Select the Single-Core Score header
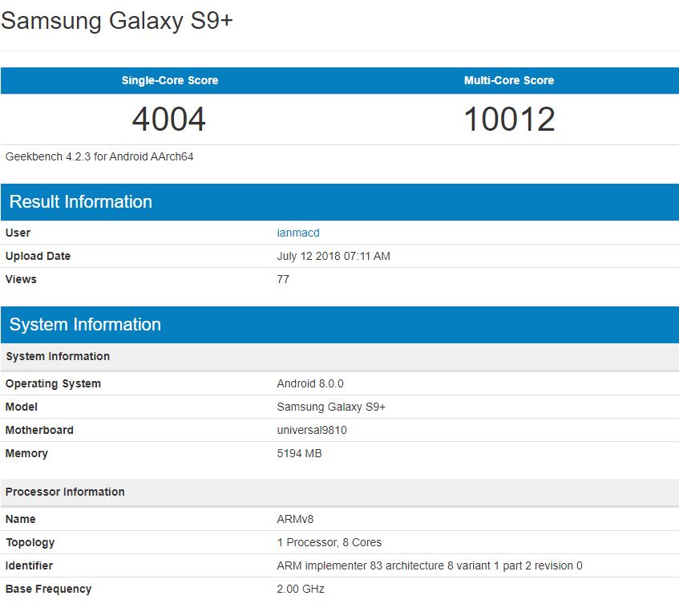 [170, 80]
